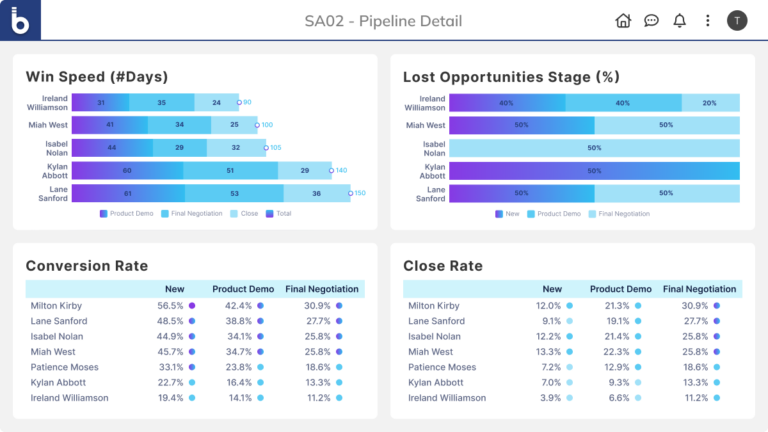
Task: Click Ireland Williamson's Final Negotiation close rate dot
Action: pyautogui.click(x=717, y=398)
